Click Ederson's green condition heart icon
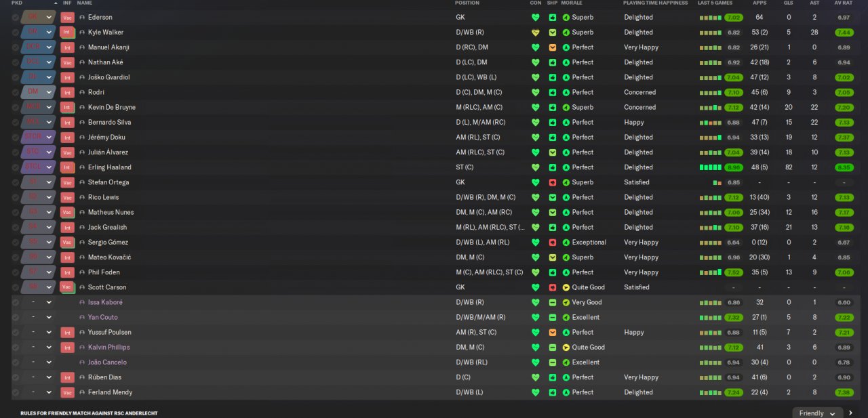Image resolution: width=868 pixels, height=418 pixels. pos(535,18)
